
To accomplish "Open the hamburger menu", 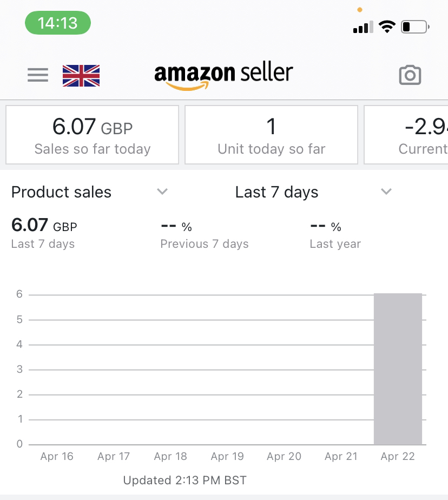I will (38, 75).
